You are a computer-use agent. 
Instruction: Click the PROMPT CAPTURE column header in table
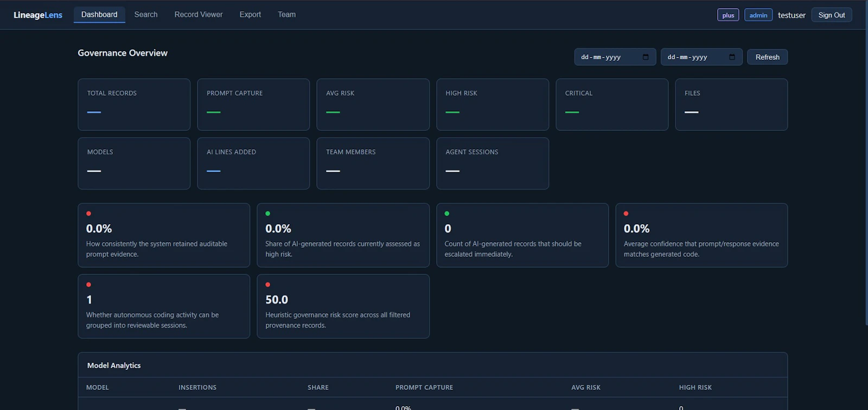click(424, 387)
